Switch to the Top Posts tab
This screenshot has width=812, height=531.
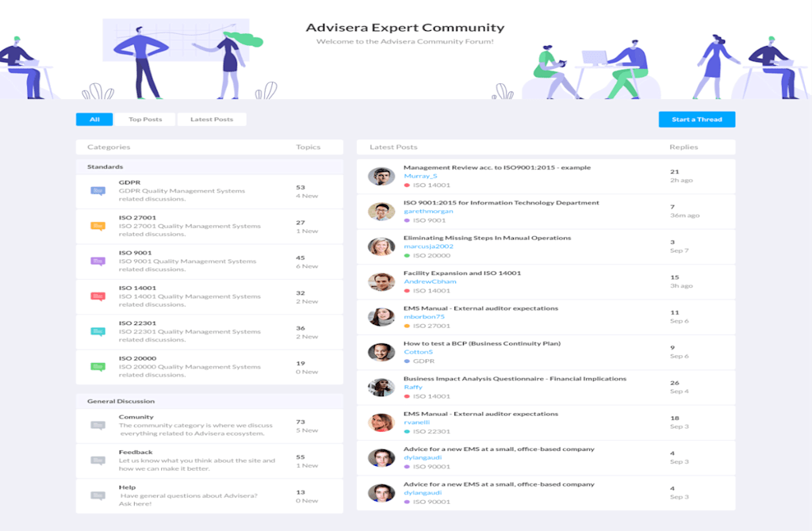(x=145, y=120)
